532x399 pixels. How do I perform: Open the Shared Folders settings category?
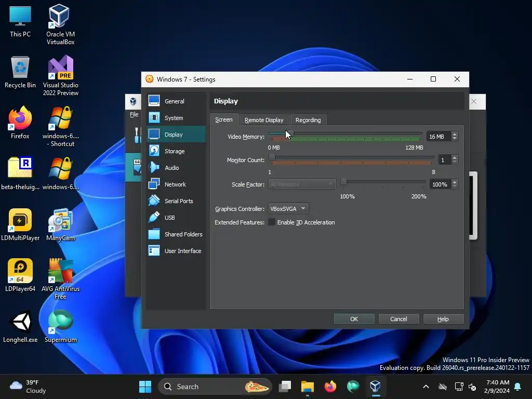tap(176, 234)
